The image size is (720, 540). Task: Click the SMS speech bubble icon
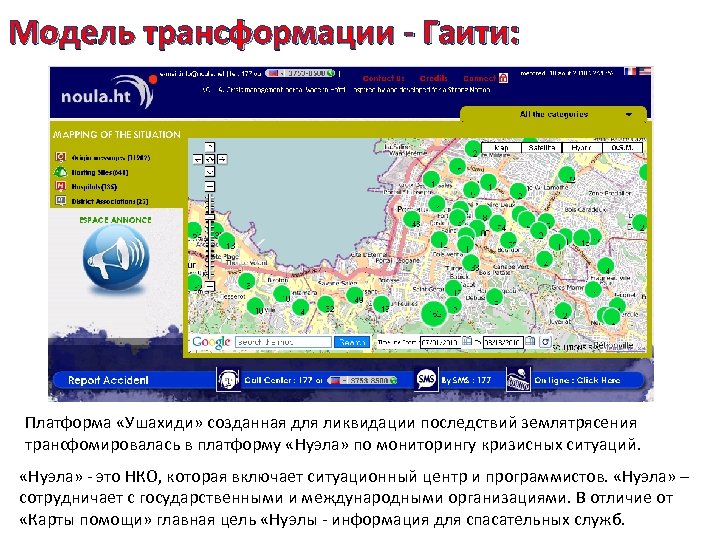(x=426, y=379)
